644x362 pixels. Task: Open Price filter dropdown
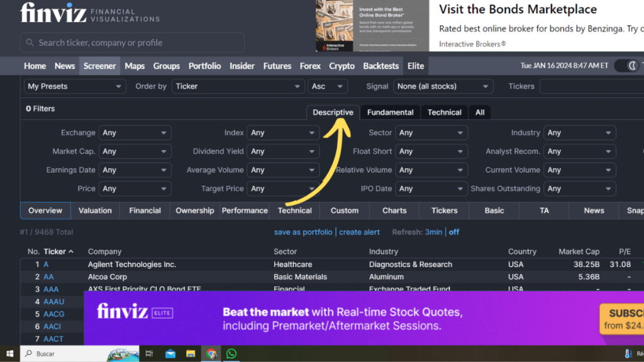pos(135,189)
